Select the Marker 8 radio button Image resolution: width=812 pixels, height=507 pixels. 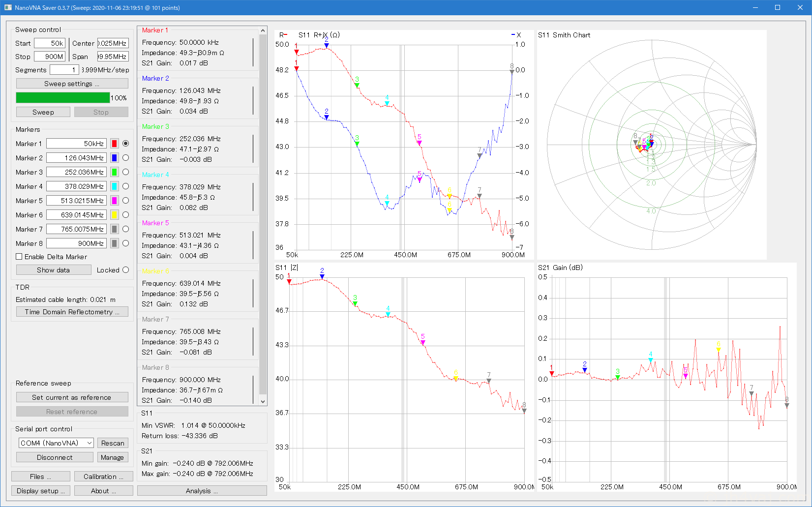(x=125, y=243)
